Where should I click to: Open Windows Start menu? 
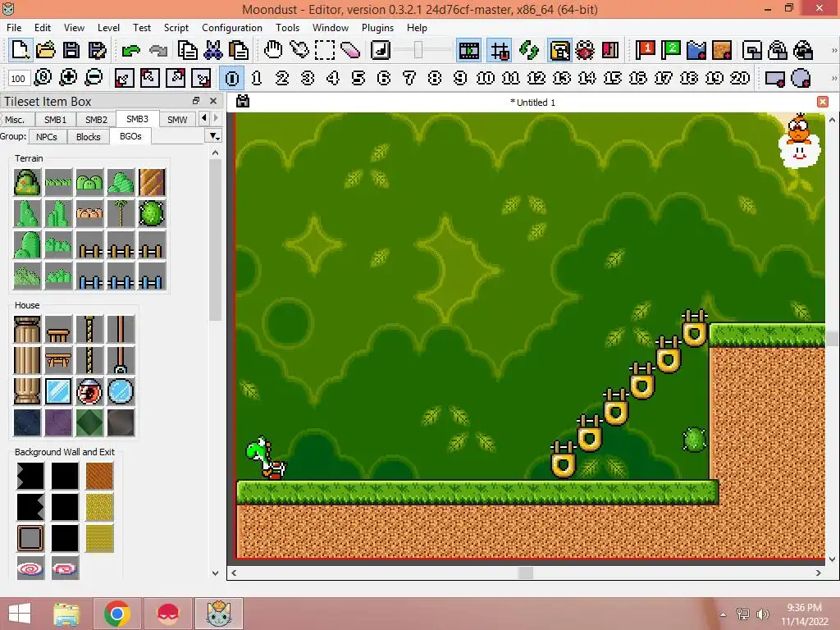(x=20, y=614)
